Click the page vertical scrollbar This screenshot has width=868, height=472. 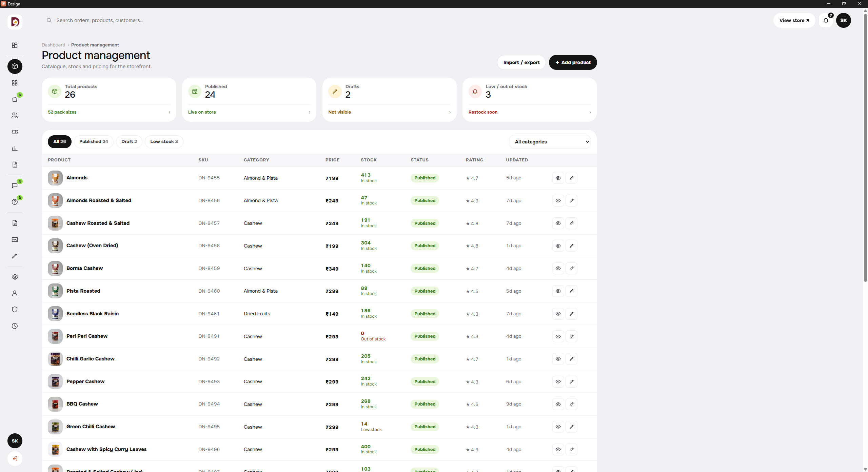[865, 147]
